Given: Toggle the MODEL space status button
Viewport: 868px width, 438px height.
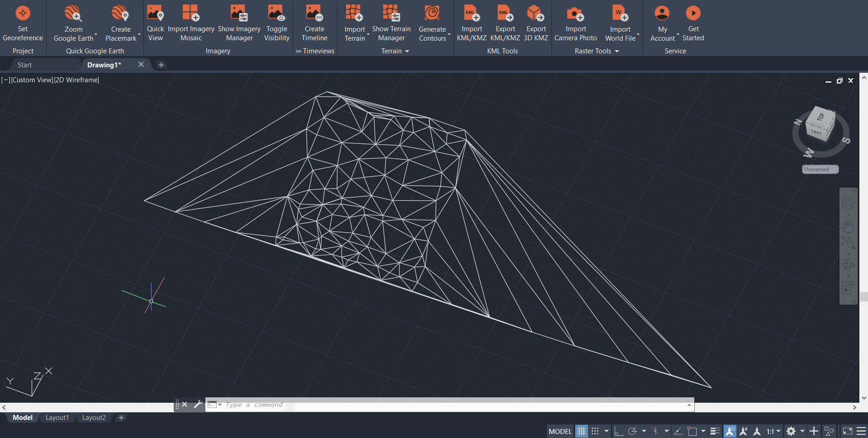Looking at the screenshot, I should tap(560, 431).
